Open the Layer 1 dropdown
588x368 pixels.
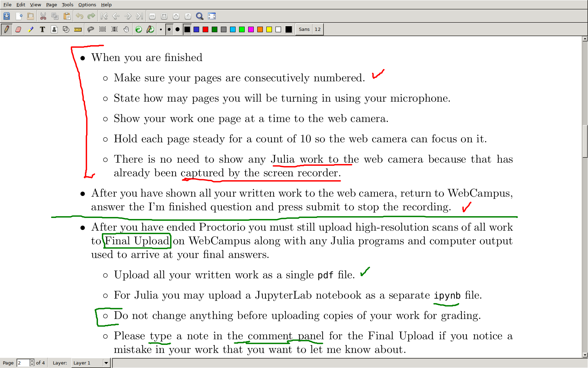106,363
